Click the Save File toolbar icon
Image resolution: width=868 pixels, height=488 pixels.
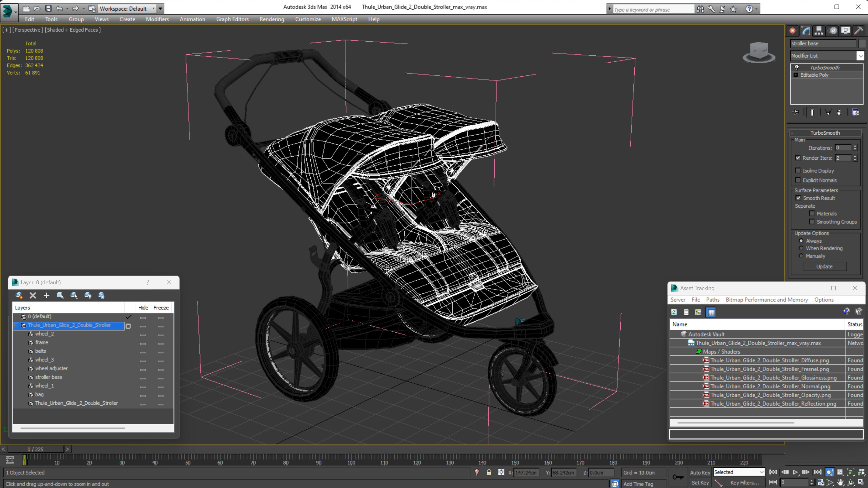point(48,9)
